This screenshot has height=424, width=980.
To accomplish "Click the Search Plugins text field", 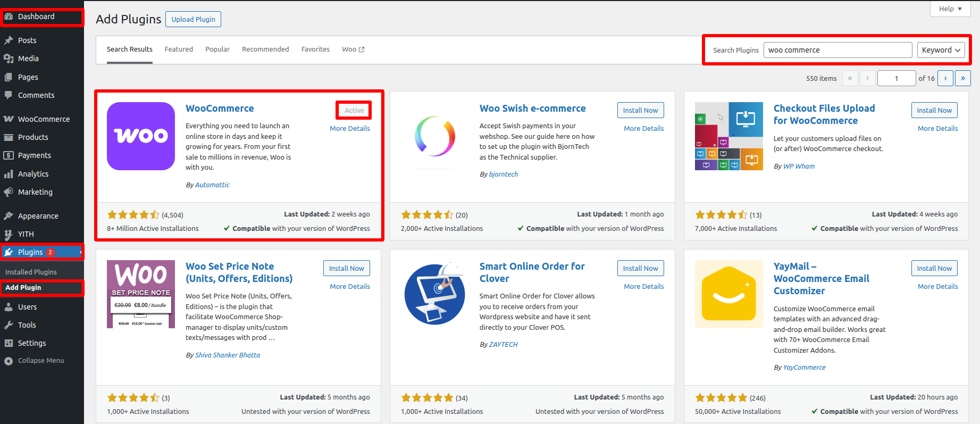I will click(837, 50).
